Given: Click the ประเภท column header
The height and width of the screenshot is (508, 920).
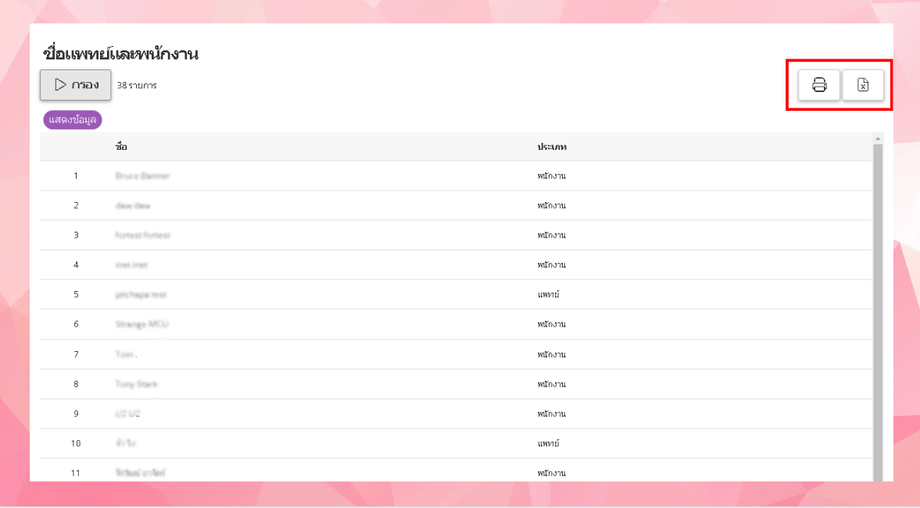Looking at the screenshot, I should pos(552,147).
